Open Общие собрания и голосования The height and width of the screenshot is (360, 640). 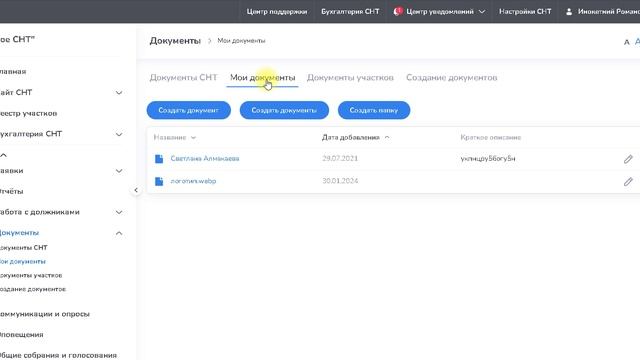pyautogui.click(x=58, y=355)
